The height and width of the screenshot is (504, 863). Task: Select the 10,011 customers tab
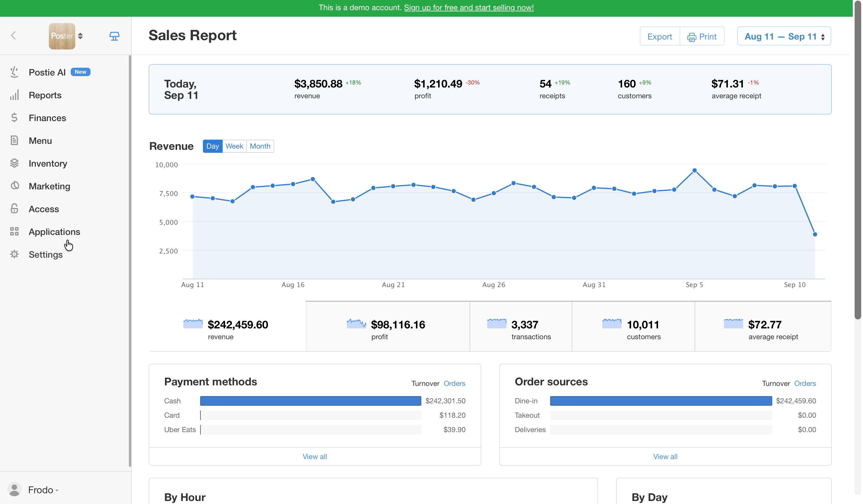tap(633, 326)
